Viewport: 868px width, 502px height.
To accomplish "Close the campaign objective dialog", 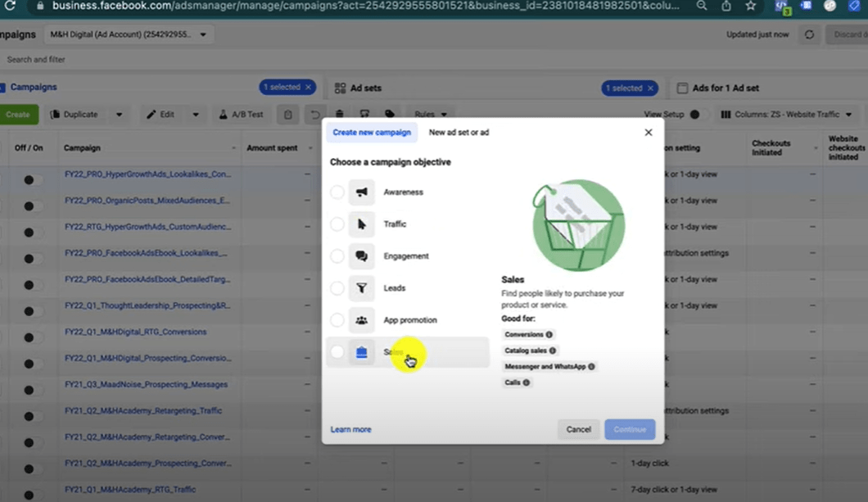I will (649, 133).
